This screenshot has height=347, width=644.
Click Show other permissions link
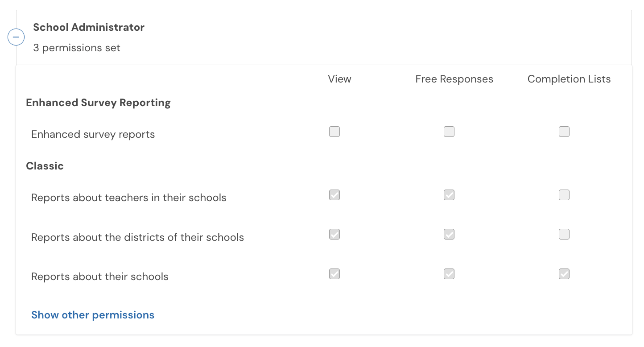pos(93,315)
